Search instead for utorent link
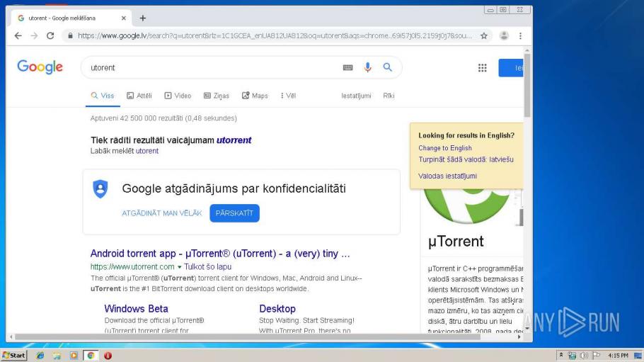Image resolution: width=644 pixels, height=362 pixels. (x=147, y=151)
